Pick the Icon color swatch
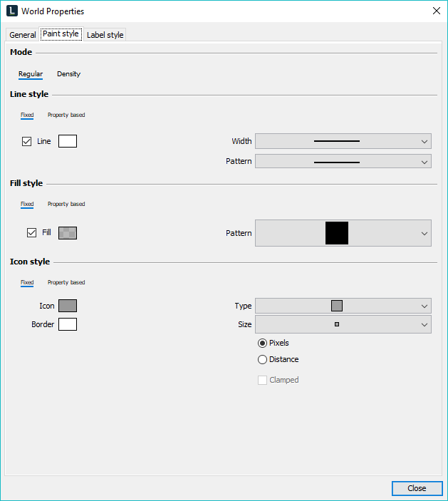This screenshot has height=501, width=448. coord(68,306)
